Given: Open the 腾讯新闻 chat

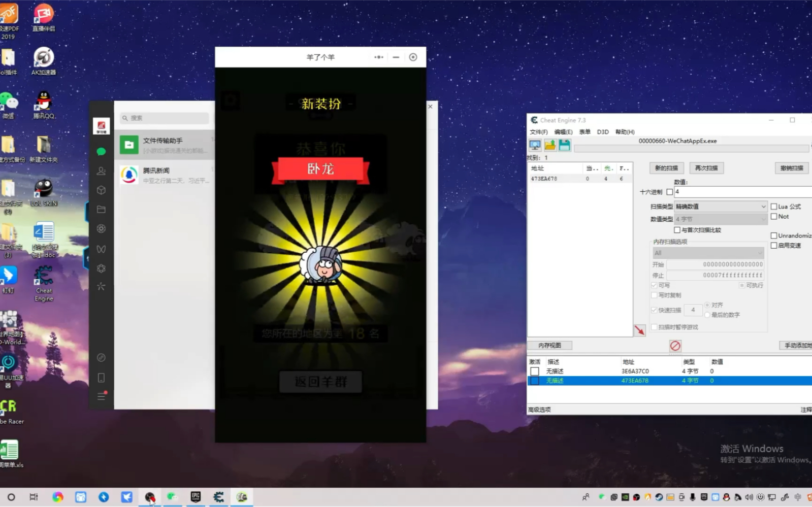Looking at the screenshot, I should point(165,175).
